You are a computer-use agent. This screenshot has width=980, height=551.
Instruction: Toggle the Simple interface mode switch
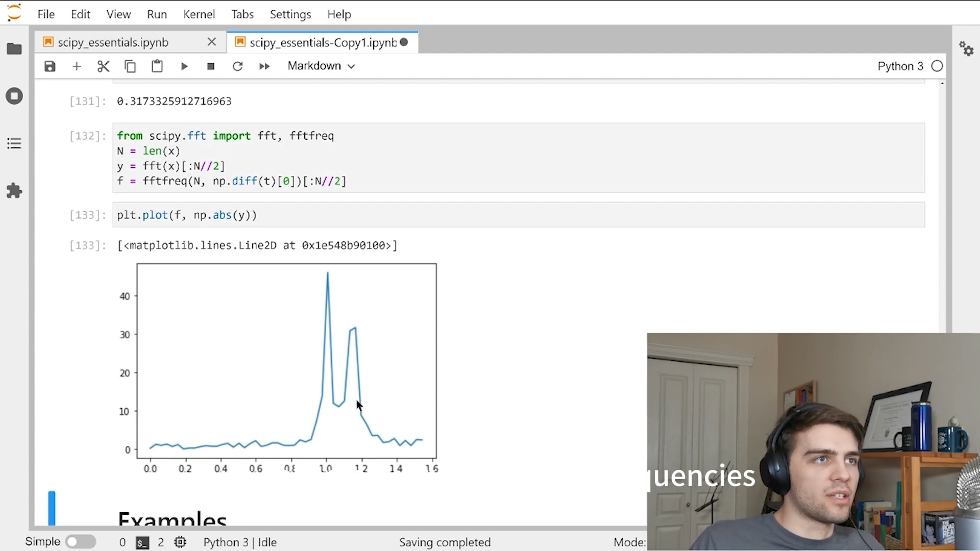(x=81, y=542)
